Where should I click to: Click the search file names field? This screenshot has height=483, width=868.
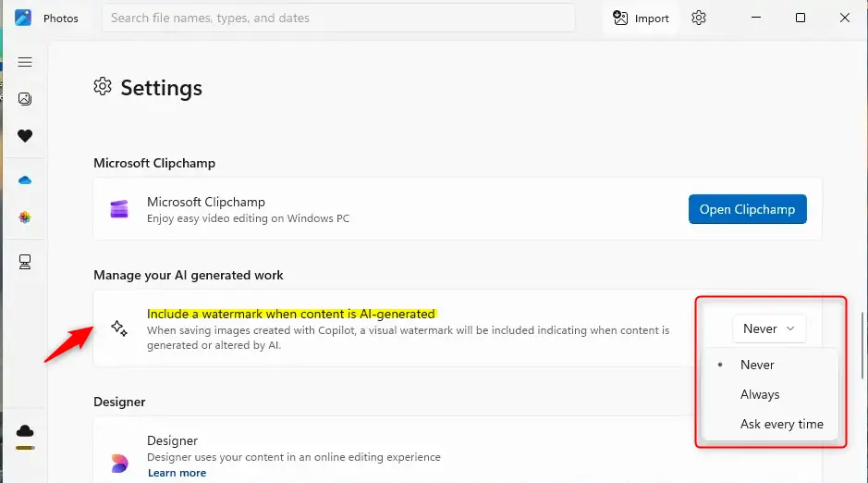pyautogui.click(x=338, y=18)
